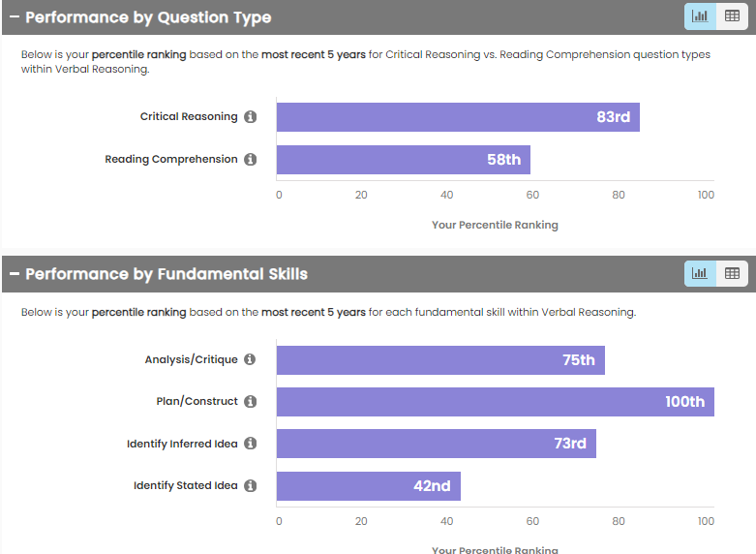Click the Identify Stated Idea 42nd bar
This screenshot has width=756, height=554.
(368, 486)
